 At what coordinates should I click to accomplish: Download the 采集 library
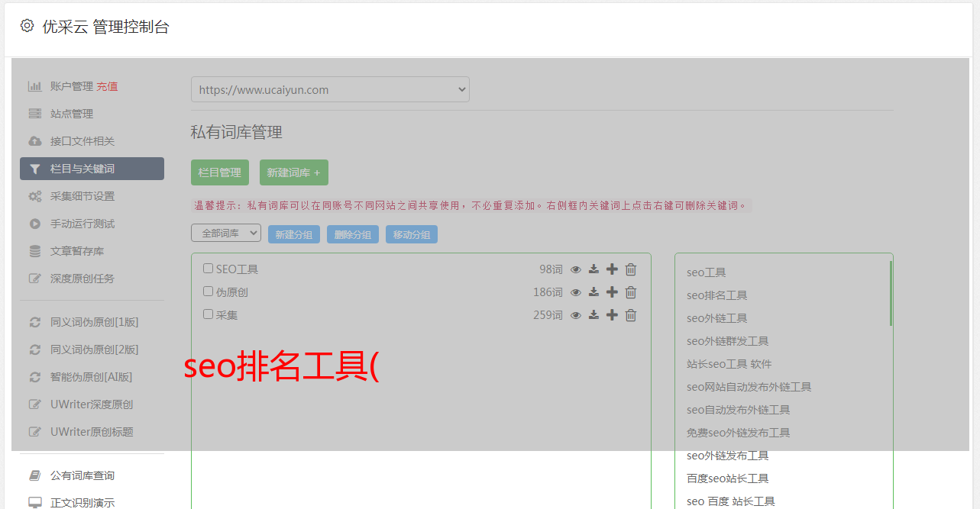coord(593,315)
